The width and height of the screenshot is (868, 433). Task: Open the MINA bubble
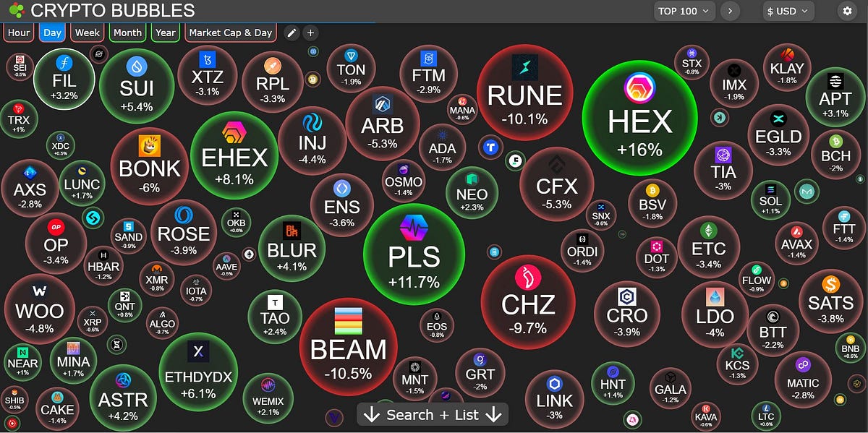(x=73, y=359)
